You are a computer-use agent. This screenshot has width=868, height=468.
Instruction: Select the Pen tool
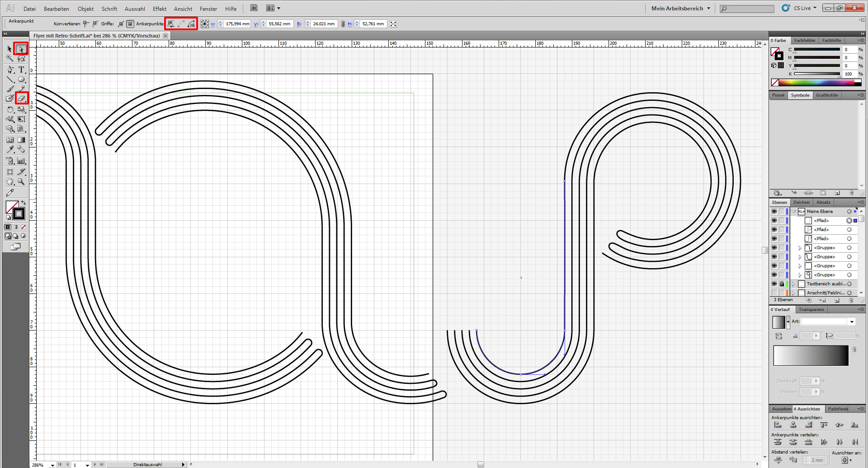(x=10, y=70)
